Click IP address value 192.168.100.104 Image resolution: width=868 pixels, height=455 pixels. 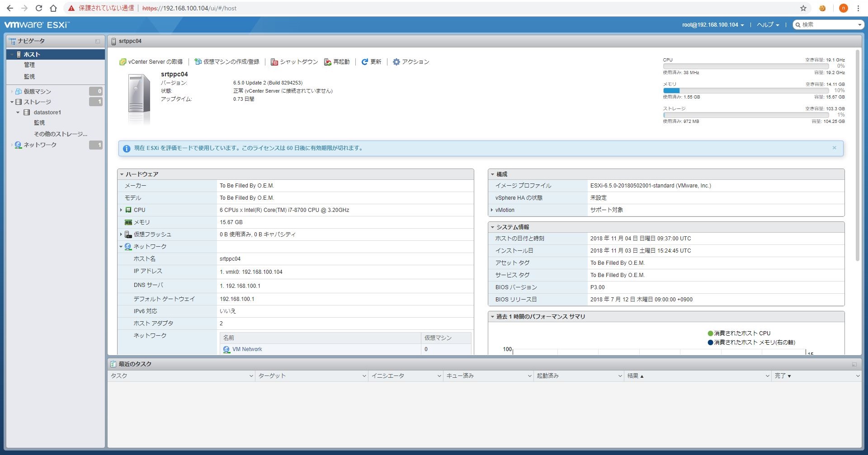click(262, 272)
